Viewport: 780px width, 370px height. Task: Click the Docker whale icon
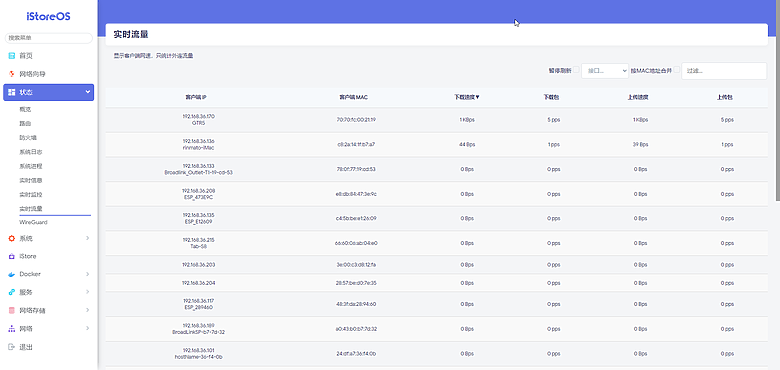point(12,274)
